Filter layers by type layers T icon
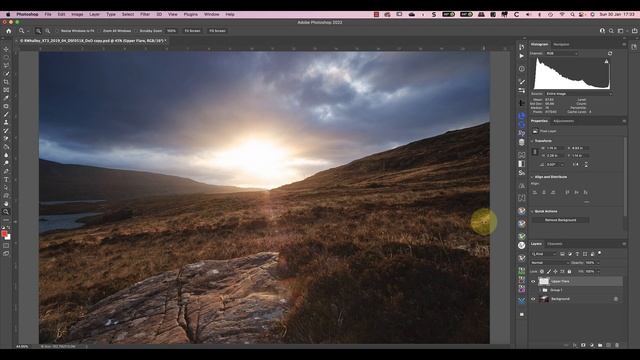The width and height of the screenshot is (640, 360). pos(577,254)
